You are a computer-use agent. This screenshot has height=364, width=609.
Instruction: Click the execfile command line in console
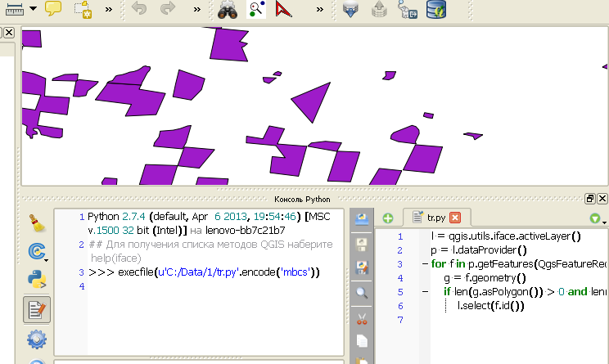(x=204, y=272)
